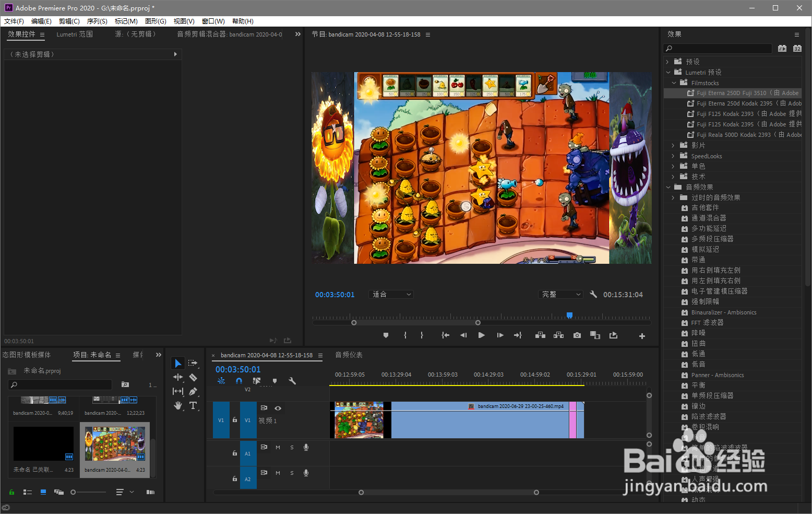Open timeline display settings wrench
The height and width of the screenshot is (514, 812).
292,381
